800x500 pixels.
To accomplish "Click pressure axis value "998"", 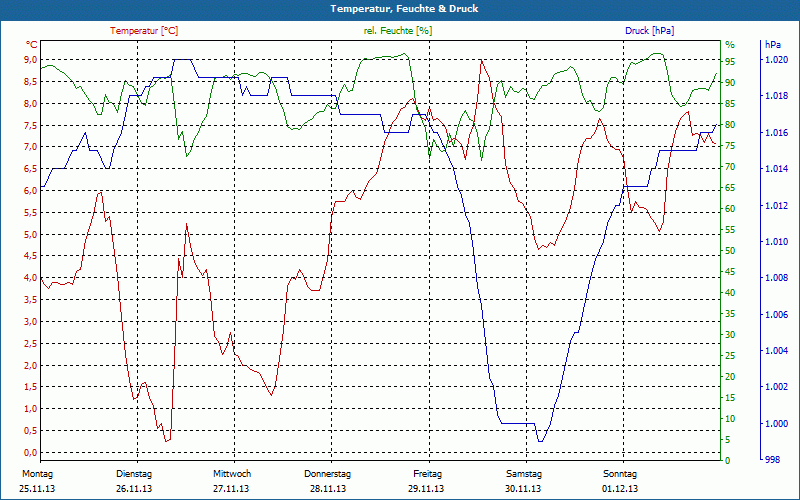I will click(x=772, y=460).
